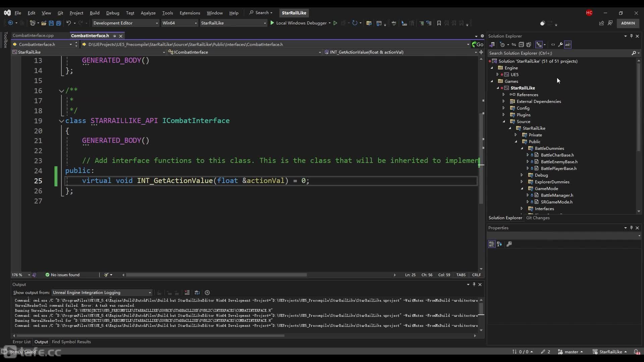Toggle Word Wrap in Output panel
The width and height of the screenshot is (644, 362).
[197, 293]
